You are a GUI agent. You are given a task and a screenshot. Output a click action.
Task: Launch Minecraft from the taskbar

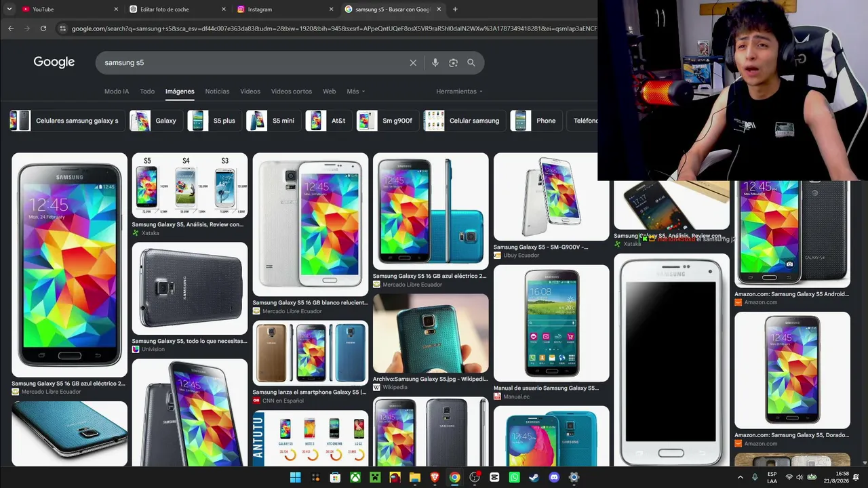click(x=375, y=477)
